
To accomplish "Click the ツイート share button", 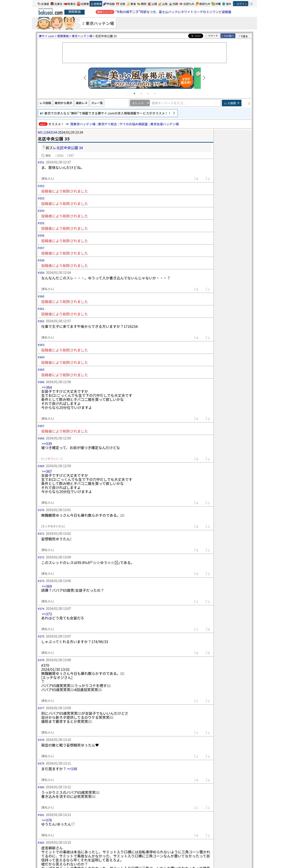I will (212, 36).
